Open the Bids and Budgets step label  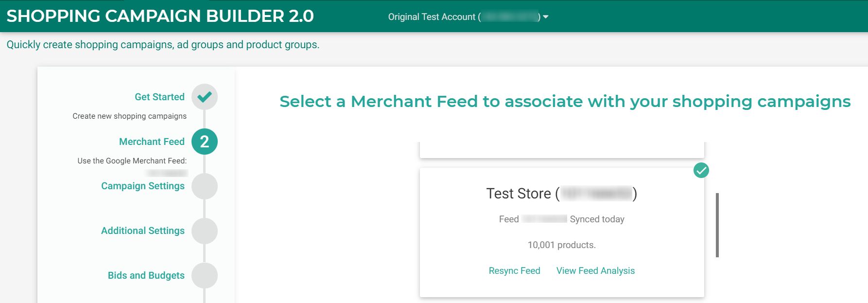coord(146,275)
